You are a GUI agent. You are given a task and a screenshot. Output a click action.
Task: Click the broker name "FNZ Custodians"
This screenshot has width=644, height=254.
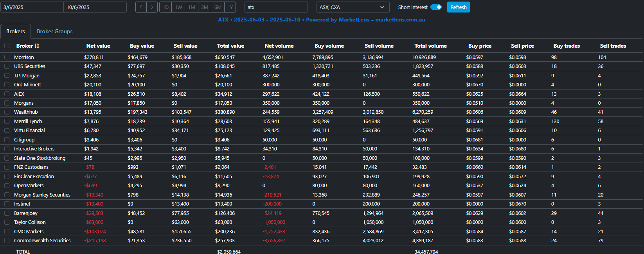click(x=31, y=167)
